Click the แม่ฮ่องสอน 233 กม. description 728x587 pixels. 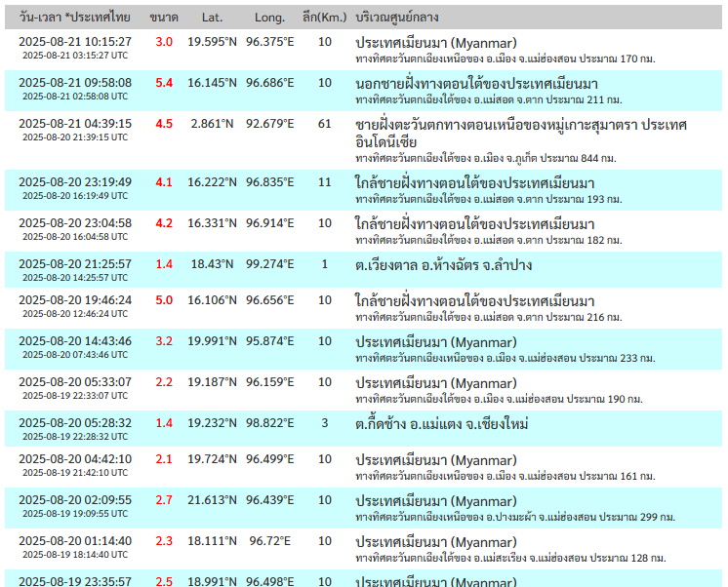point(506,358)
